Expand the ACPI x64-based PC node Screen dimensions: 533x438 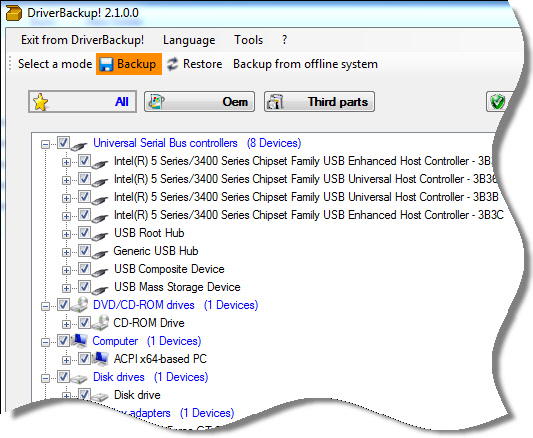[x=66, y=360]
